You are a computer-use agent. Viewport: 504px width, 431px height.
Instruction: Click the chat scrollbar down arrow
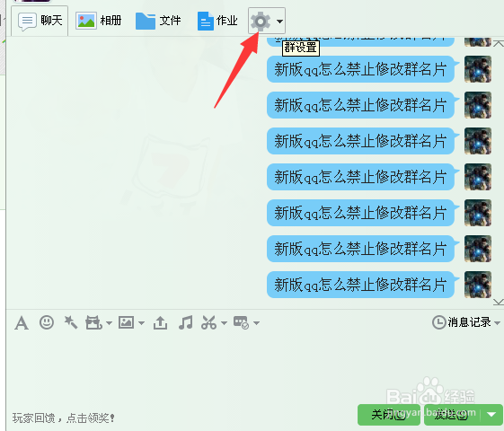(499, 302)
